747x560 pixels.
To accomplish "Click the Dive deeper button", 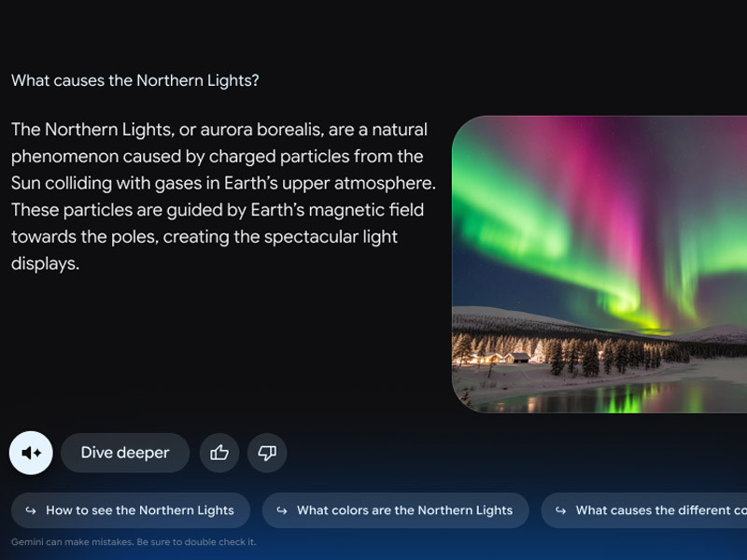I will (125, 453).
